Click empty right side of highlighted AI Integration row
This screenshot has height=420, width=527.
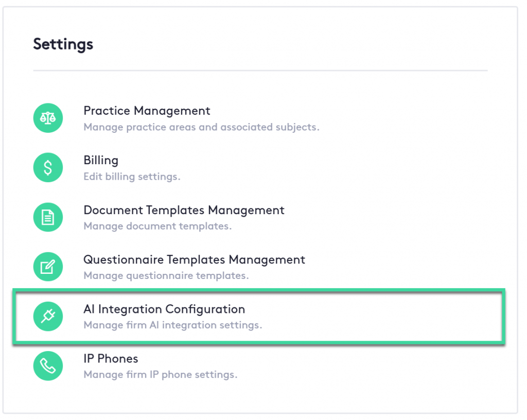[x=401, y=317]
